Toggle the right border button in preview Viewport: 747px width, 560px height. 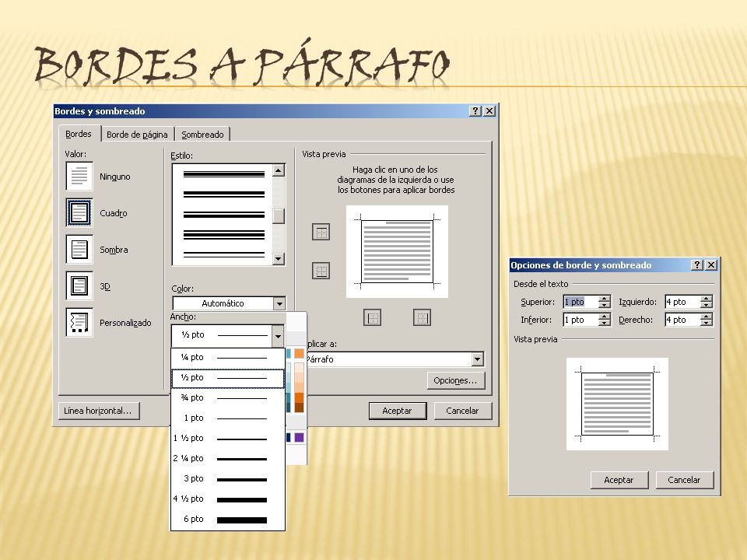point(422,317)
